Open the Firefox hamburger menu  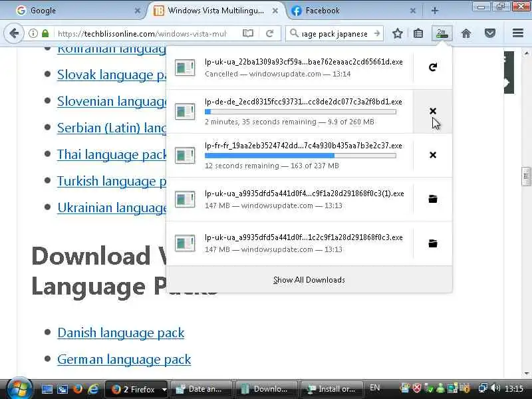[x=518, y=33]
